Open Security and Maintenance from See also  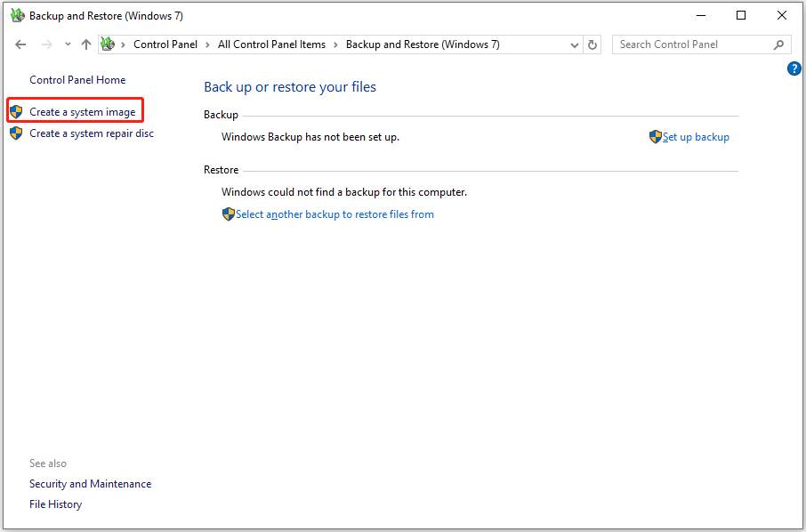tap(90, 483)
